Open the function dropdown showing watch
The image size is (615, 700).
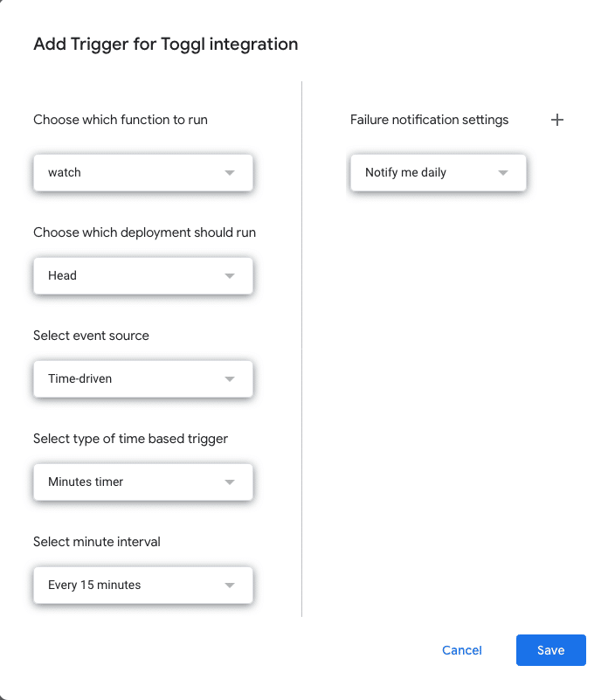pyautogui.click(x=143, y=173)
